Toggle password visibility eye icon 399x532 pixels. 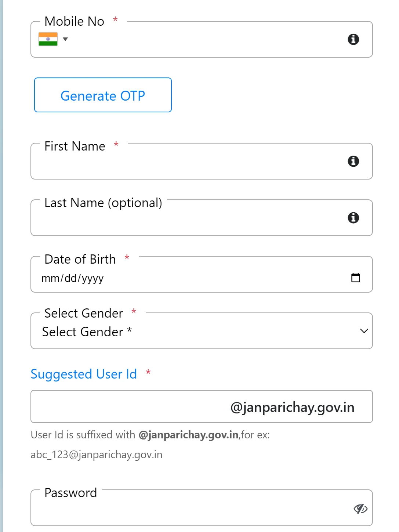(x=360, y=509)
